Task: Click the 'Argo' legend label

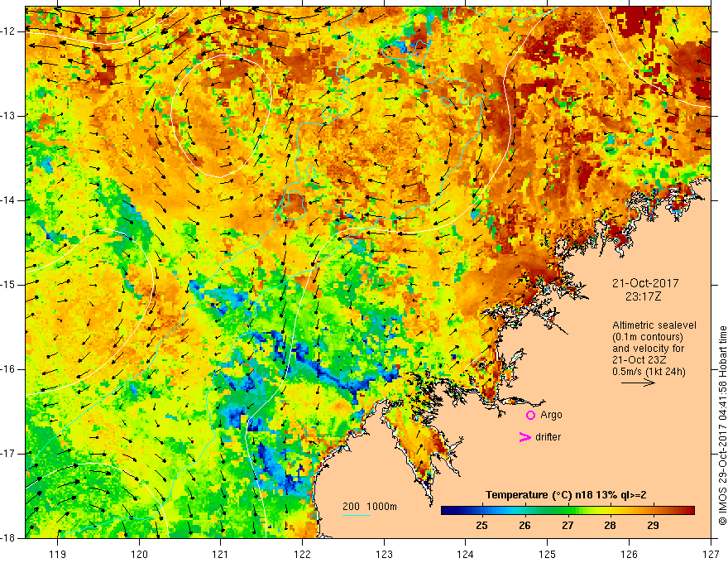Action: click(551, 415)
